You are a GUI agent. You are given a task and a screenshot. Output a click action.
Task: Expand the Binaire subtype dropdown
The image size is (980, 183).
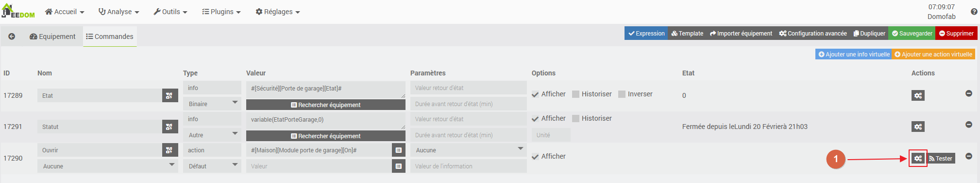click(212, 104)
